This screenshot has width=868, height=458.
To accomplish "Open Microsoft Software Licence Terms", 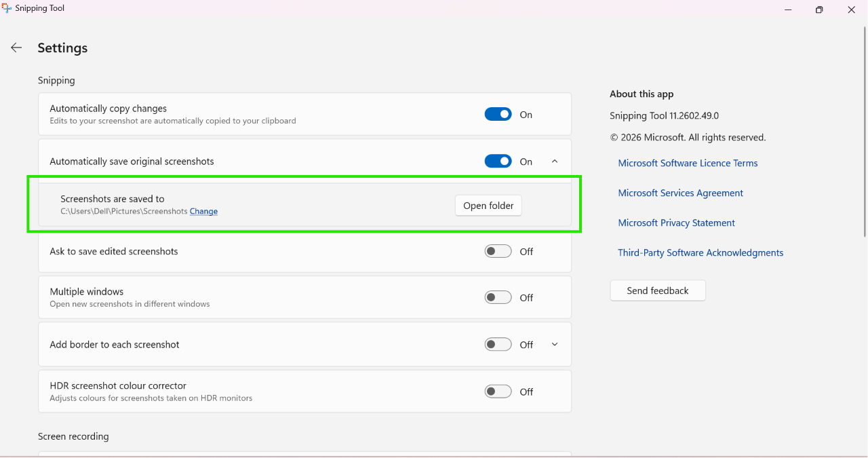I will pyautogui.click(x=688, y=163).
